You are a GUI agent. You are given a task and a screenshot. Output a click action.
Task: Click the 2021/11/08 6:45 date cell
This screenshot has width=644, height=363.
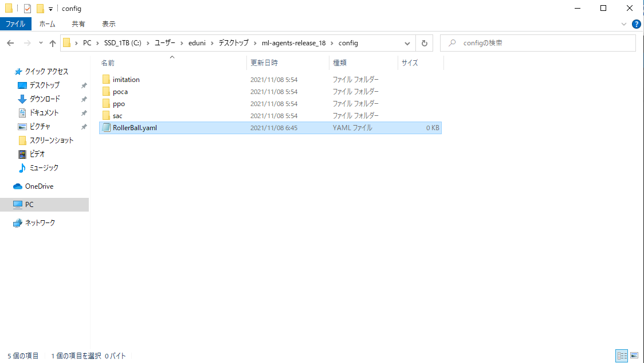point(274,128)
